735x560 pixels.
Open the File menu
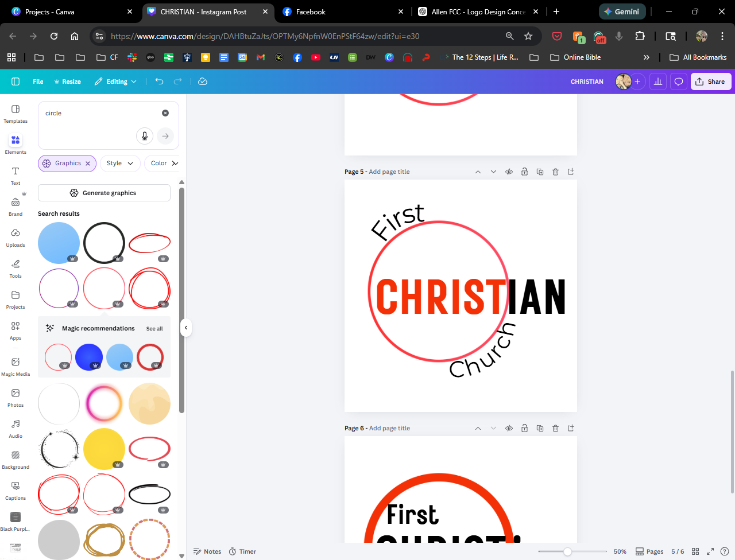click(38, 81)
